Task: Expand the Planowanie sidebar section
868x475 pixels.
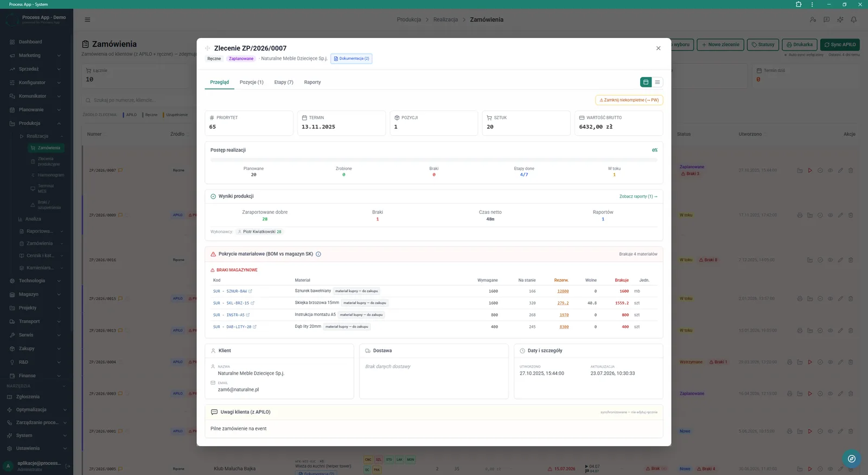Action: pos(36,110)
